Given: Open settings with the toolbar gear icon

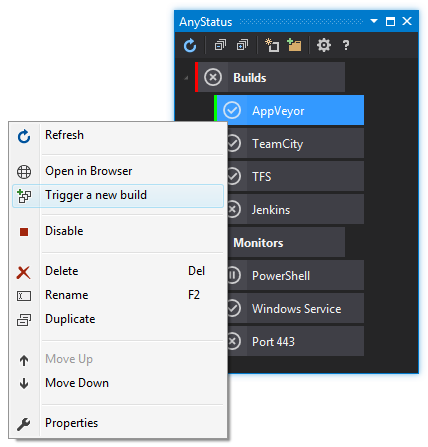Looking at the screenshot, I should (324, 45).
